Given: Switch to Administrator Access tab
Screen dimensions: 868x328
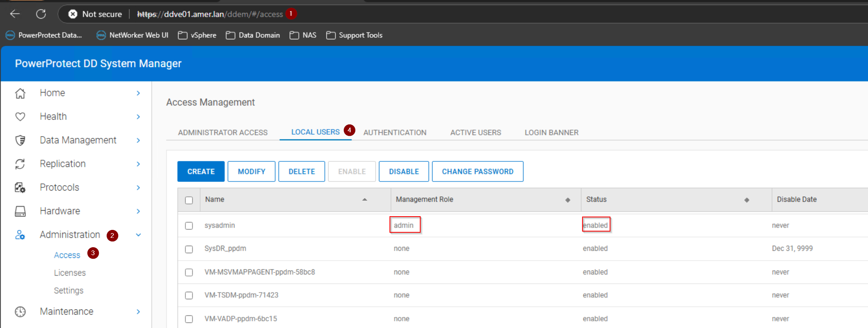Looking at the screenshot, I should coord(223,133).
